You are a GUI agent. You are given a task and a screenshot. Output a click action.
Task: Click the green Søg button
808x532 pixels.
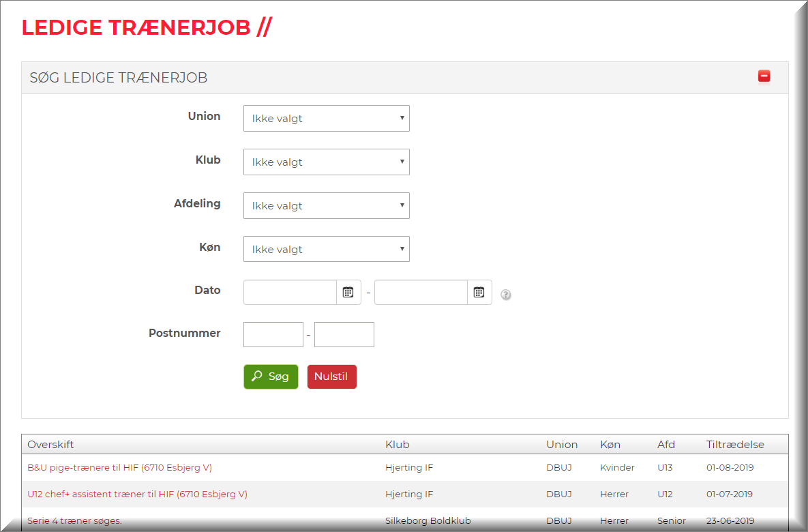point(271,376)
